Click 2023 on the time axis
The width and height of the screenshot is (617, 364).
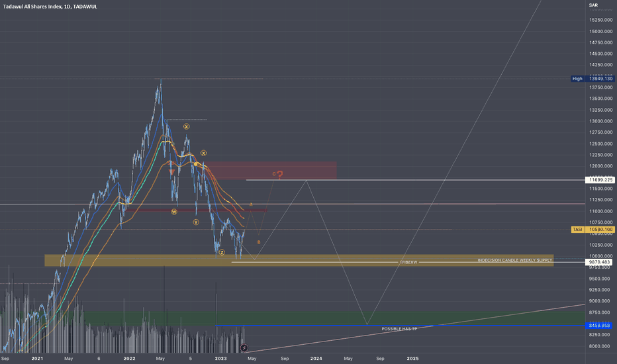[220, 359]
